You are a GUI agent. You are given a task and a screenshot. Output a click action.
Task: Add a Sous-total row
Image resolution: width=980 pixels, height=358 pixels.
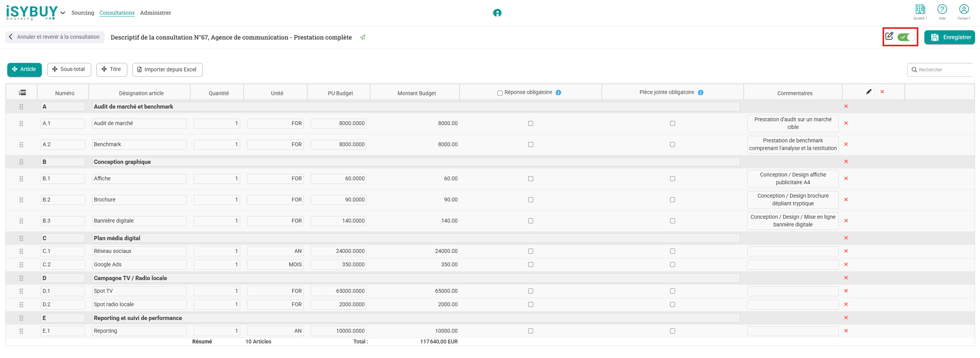tap(69, 69)
